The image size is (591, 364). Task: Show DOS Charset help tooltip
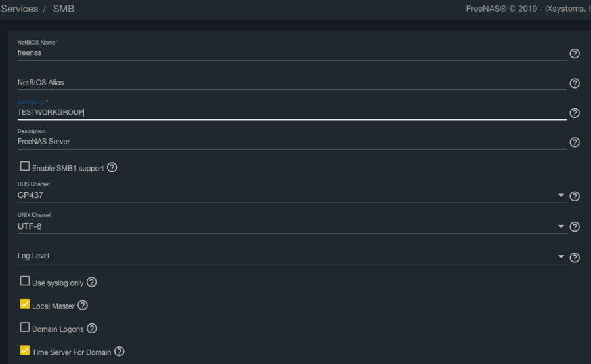click(x=575, y=196)
